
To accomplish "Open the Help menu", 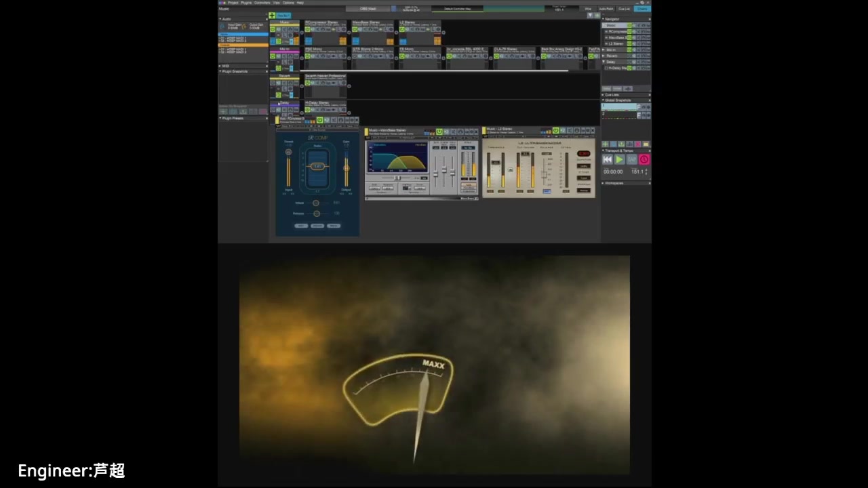I will (x=300, y=3).
